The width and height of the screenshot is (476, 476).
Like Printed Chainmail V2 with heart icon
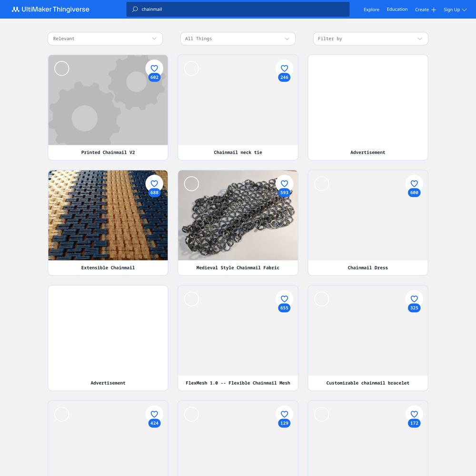pos(154,68)
